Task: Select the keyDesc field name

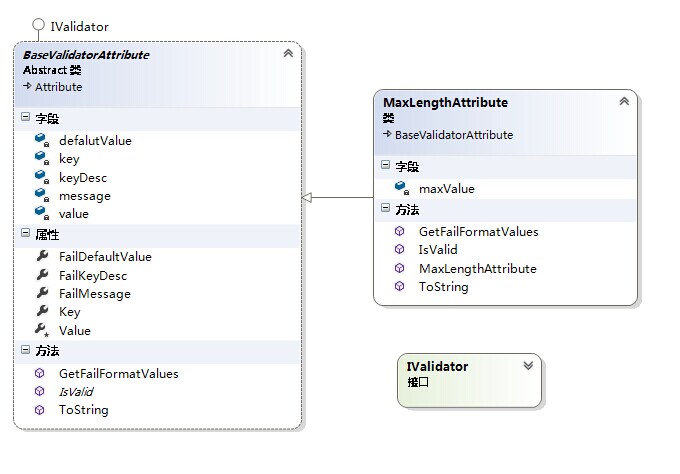Action: coord(83,178)
